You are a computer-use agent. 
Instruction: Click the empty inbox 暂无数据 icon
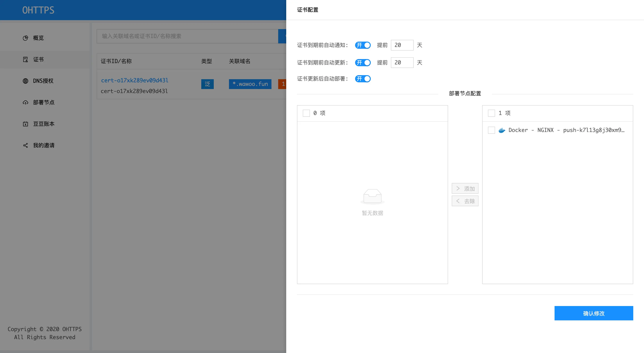pos(372,197)
